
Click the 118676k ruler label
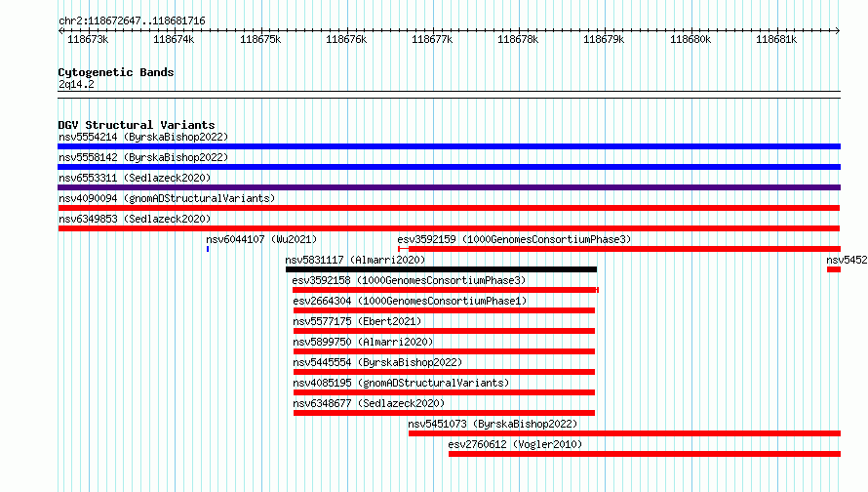coord(346,39)
